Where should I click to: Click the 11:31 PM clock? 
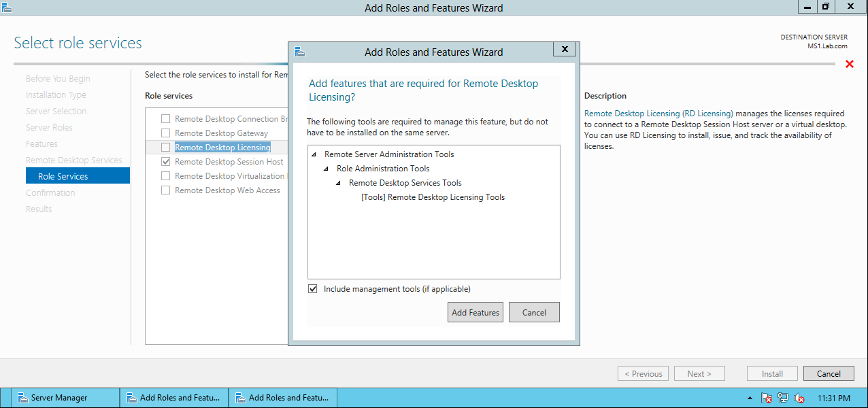pos(834,398)
